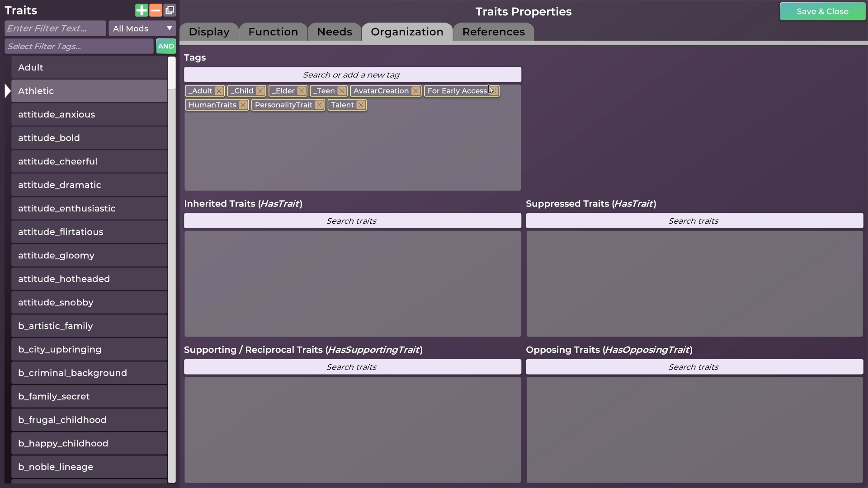Click Save & Close button
The height and width of the screenshot is (488, 868).
tap(823, 11)
